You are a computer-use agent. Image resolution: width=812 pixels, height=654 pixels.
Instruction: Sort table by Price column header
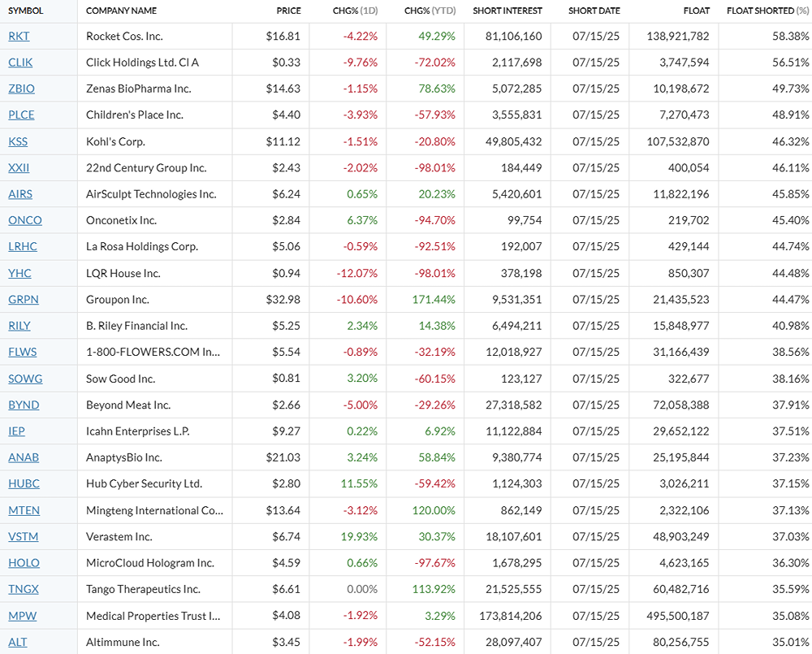point(288,11)
